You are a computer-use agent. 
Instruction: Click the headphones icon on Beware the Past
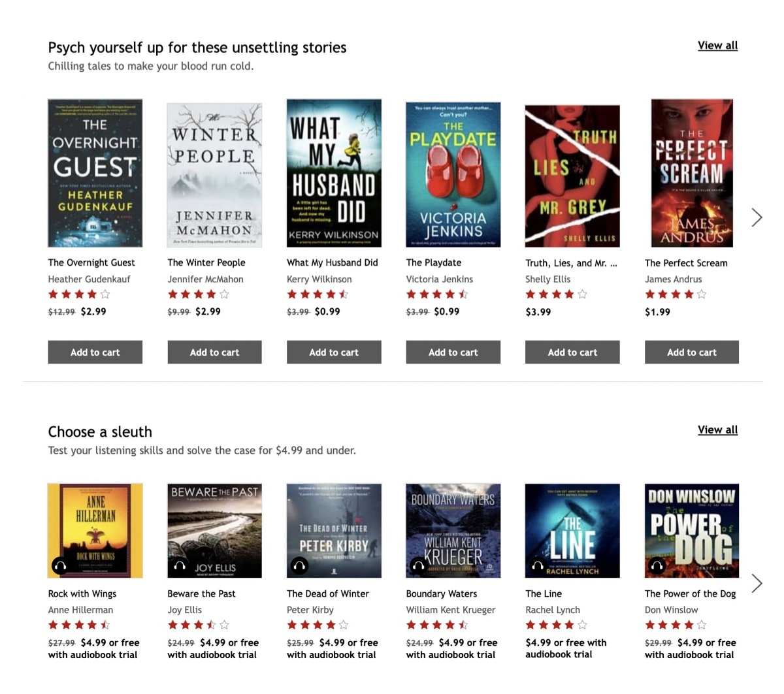pos(178,566)
